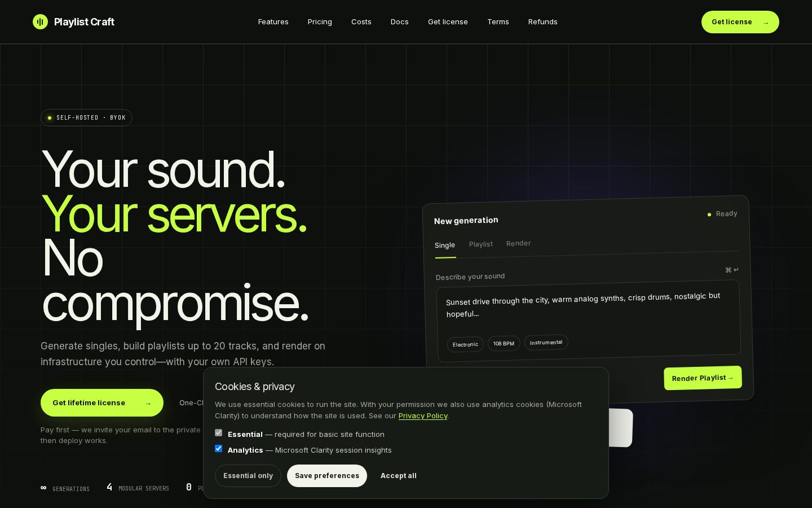This screenshot has width=812, height=508.
Task: Click Save preferences
Action: 327,476
